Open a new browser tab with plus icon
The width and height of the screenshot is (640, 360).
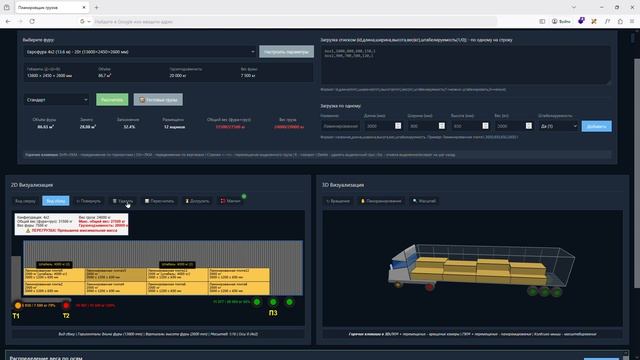[x=96, y=7]
